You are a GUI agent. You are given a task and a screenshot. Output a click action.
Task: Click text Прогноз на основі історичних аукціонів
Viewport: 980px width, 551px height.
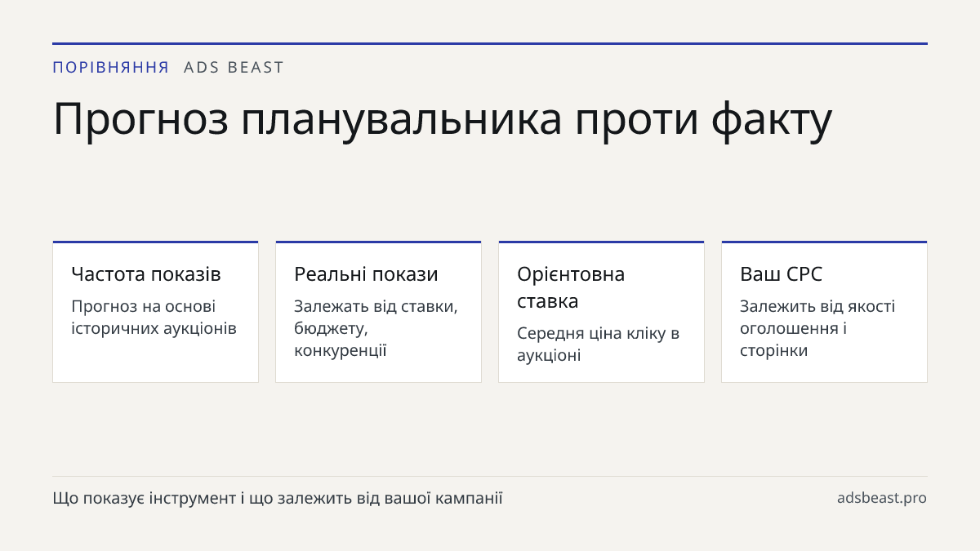point(154,318)
